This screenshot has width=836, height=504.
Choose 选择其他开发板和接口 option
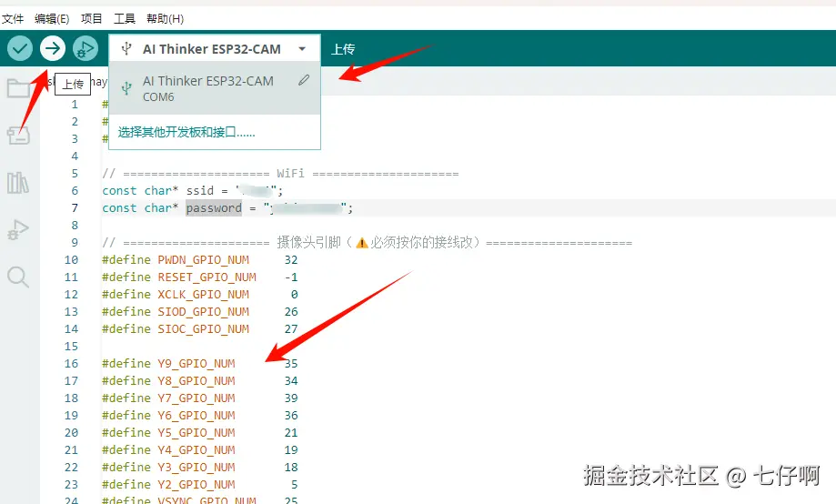(x=186, y=132)
